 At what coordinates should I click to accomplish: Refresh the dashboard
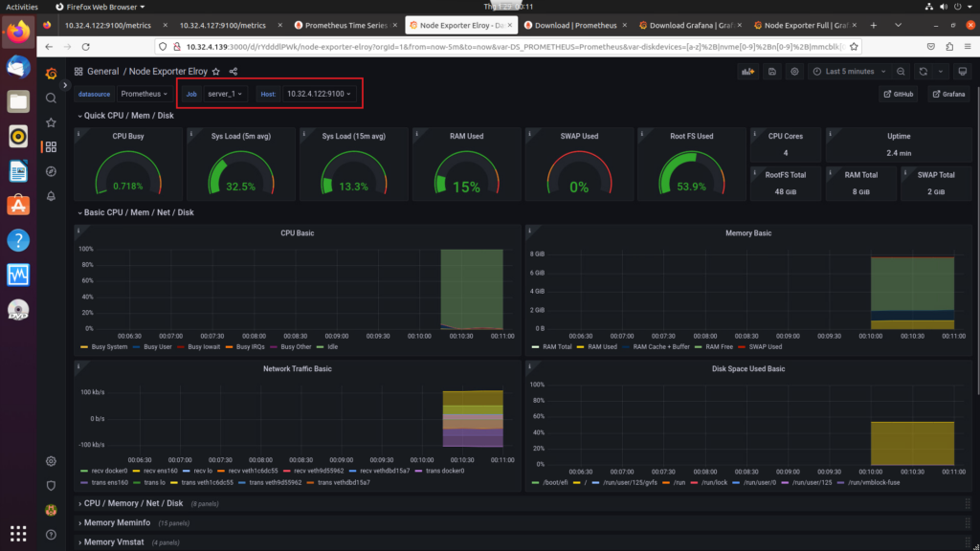click(x=924, y=71)
